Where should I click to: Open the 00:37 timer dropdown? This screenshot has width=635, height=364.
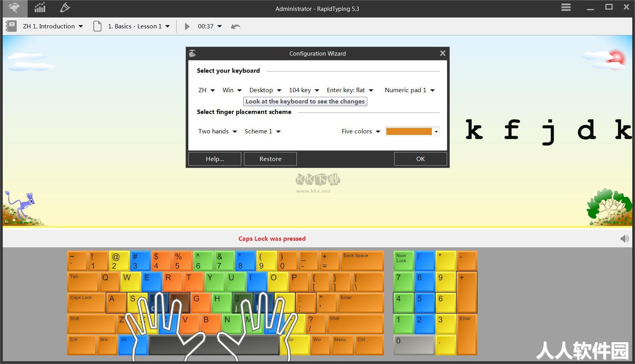210,26
